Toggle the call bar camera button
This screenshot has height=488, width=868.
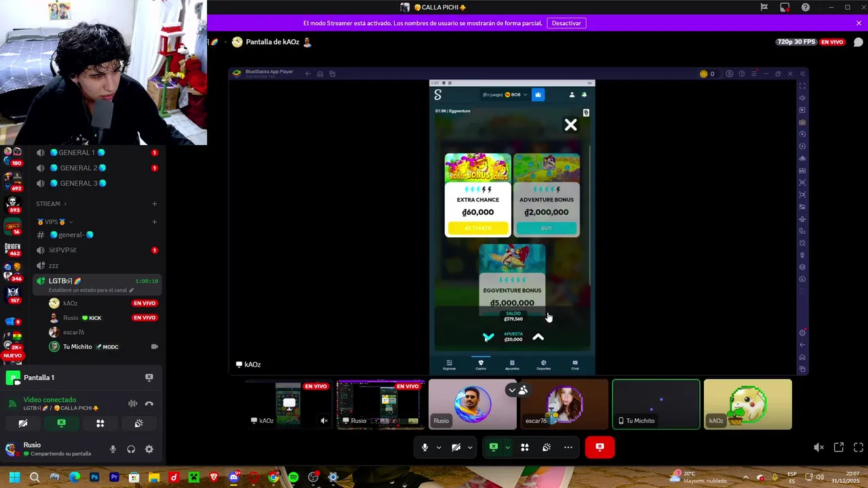click(x=456, y=447)
